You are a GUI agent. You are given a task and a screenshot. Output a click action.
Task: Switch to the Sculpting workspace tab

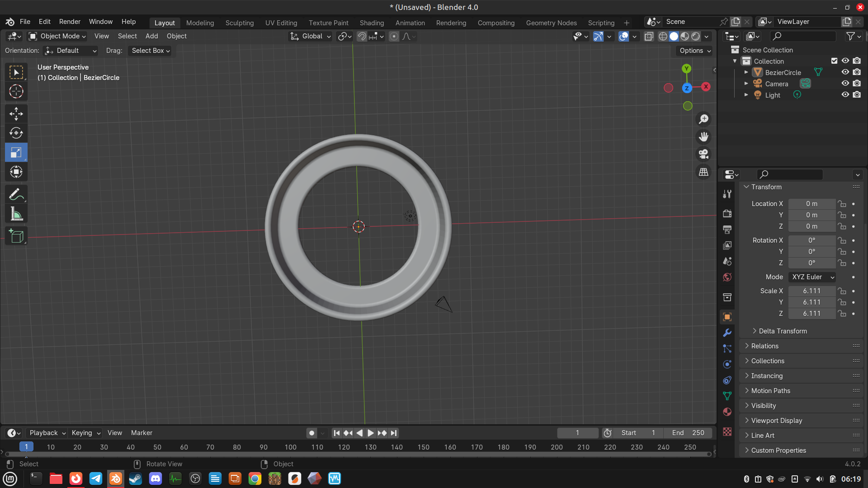pos(240,23)
